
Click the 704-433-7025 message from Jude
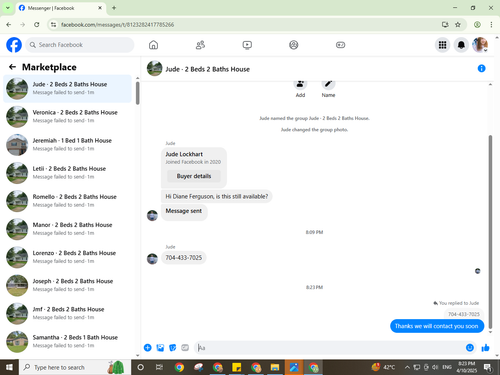184,258
